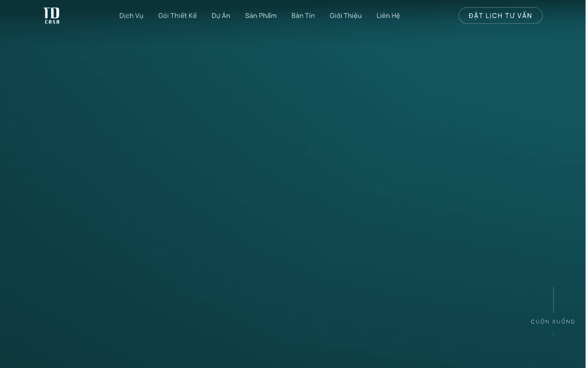Open the Gói Thiết Kế menu item
This screenshot has width=588, height=368.
click(178, 16)
